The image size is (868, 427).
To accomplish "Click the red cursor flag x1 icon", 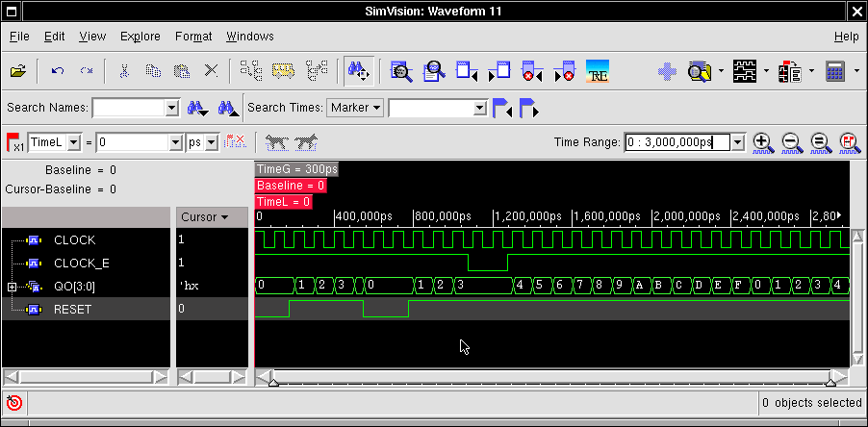I will click(15, 142).
